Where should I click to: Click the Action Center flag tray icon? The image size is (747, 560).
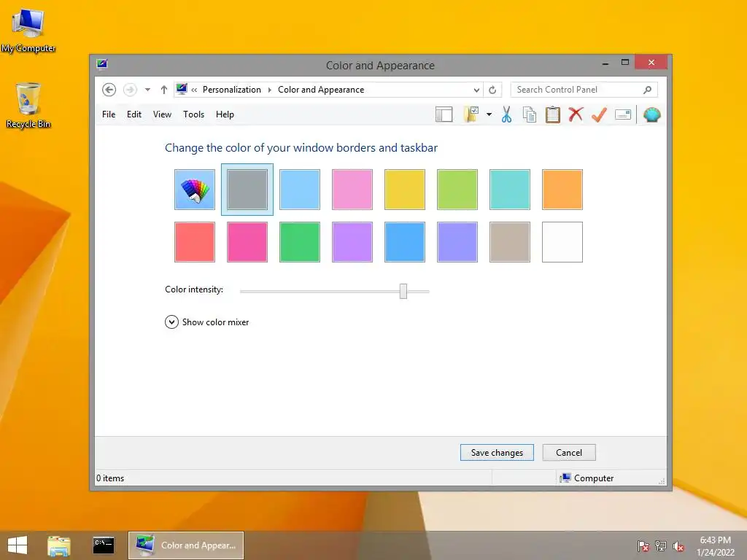pos(643,546)
